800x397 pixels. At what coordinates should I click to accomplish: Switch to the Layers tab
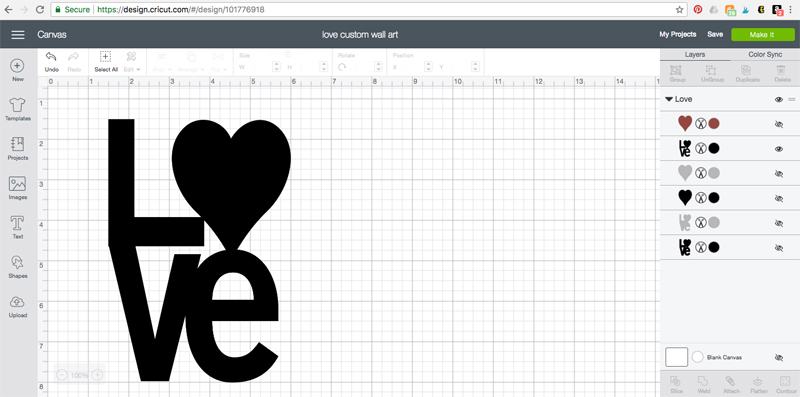695,55
